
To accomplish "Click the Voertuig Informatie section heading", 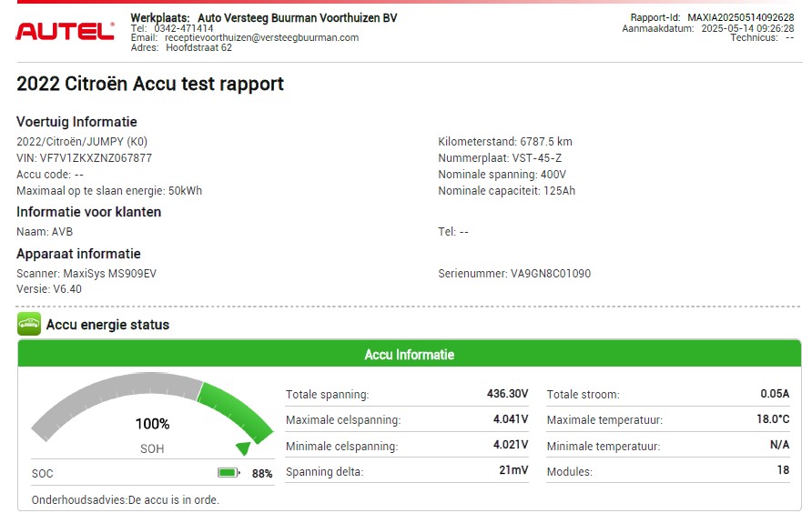I will point(76,122).
